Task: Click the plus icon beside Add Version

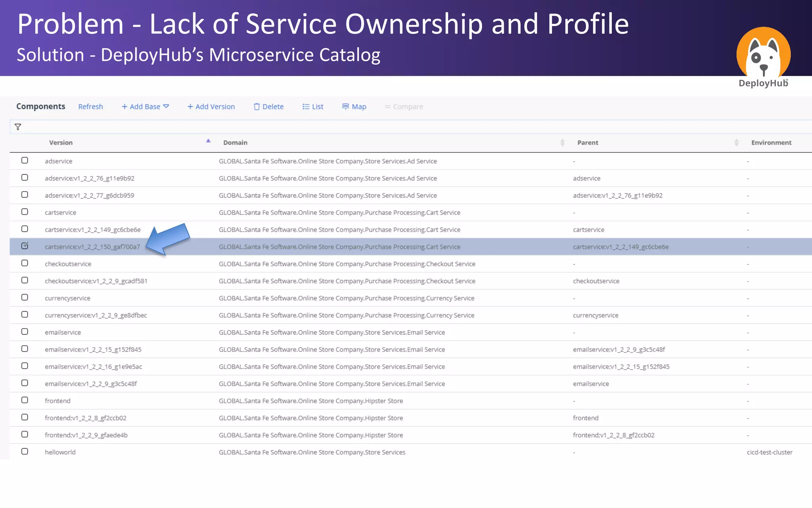Action: (x=190, y=107)
